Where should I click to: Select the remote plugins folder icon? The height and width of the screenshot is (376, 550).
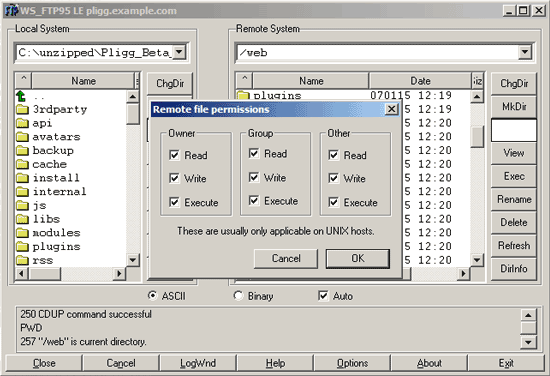[x=243, y=95]
